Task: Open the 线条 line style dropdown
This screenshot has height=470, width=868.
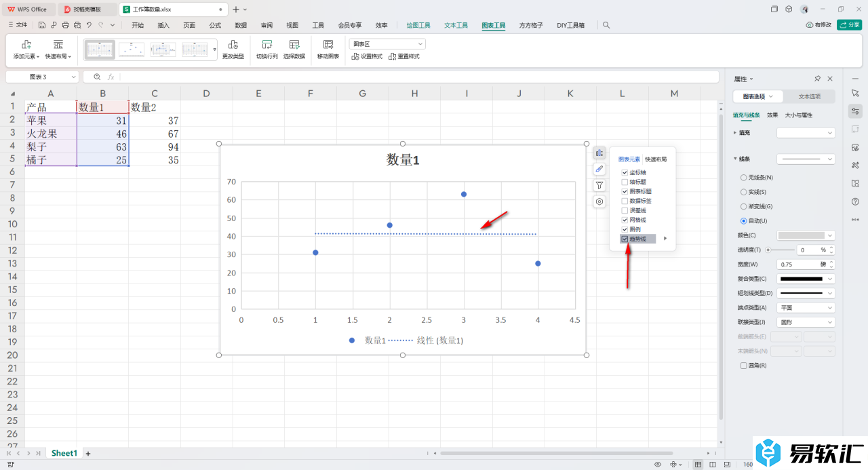Action: coord(806,159)
